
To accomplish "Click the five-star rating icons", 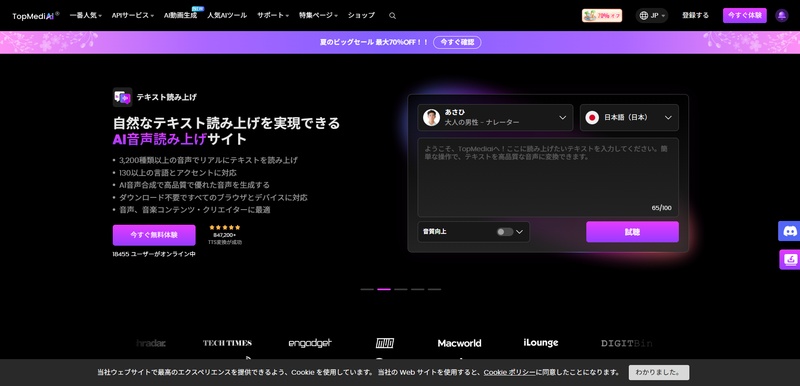I will tap(224, 227).
